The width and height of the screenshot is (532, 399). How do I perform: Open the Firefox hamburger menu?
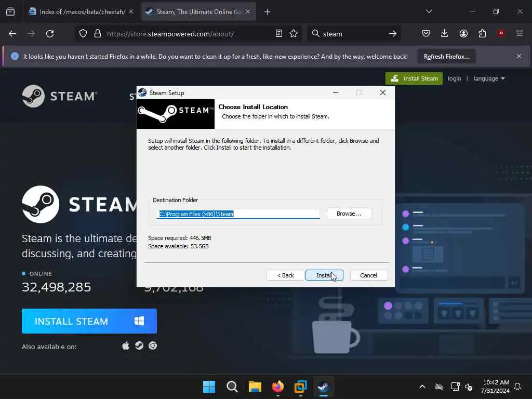(520, 33)
